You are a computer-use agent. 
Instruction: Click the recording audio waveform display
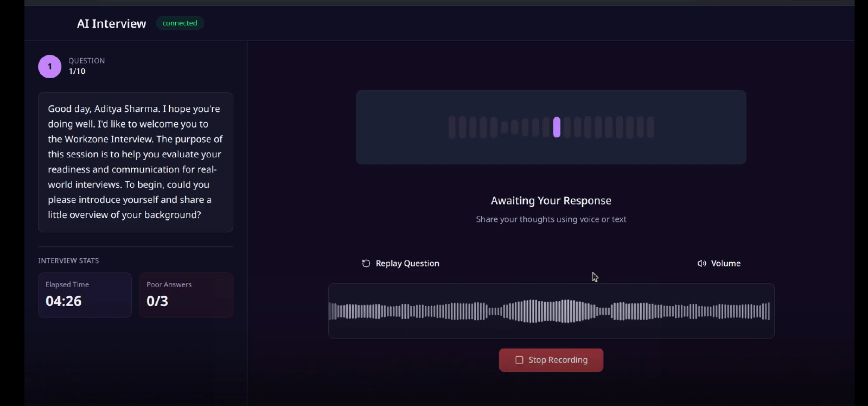coord(551,311)
